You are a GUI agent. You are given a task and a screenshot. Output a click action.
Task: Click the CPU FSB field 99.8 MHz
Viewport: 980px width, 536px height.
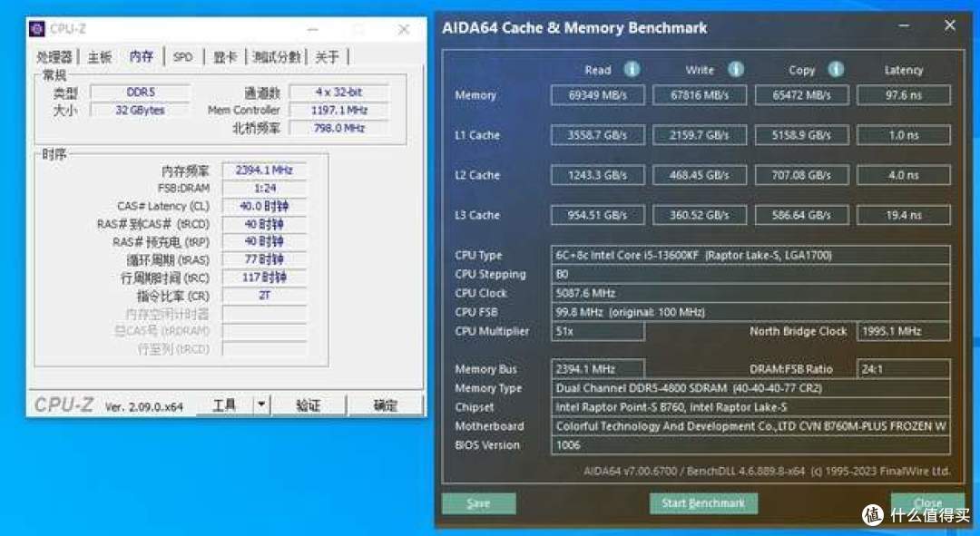point(750,312)
